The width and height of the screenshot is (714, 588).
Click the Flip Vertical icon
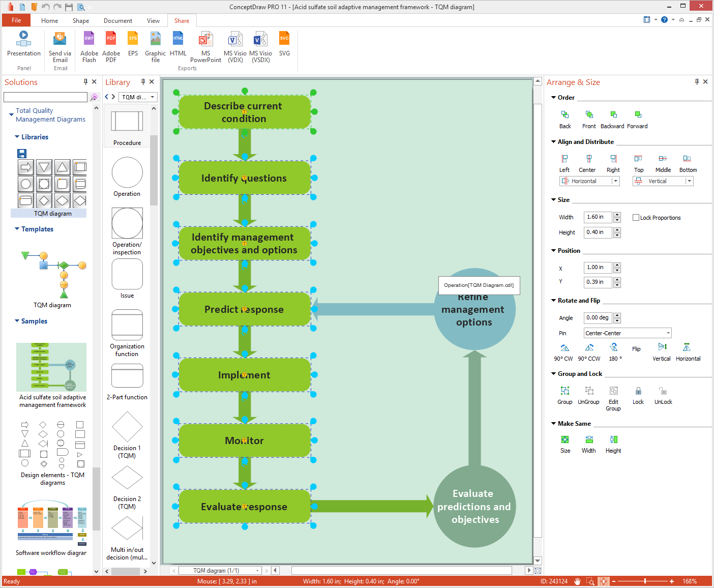[662, 347]
